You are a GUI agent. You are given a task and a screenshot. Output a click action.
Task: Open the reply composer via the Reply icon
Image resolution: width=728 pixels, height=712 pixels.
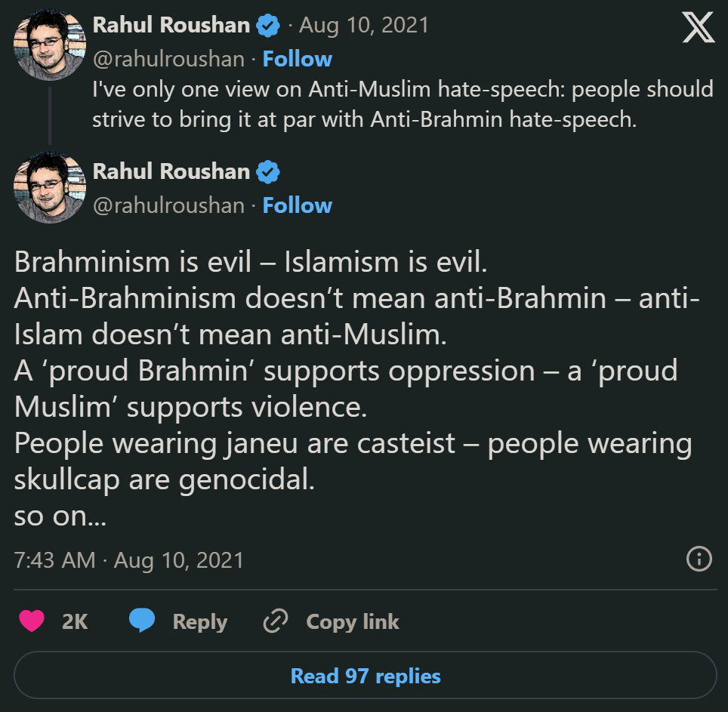click(143, 621)
